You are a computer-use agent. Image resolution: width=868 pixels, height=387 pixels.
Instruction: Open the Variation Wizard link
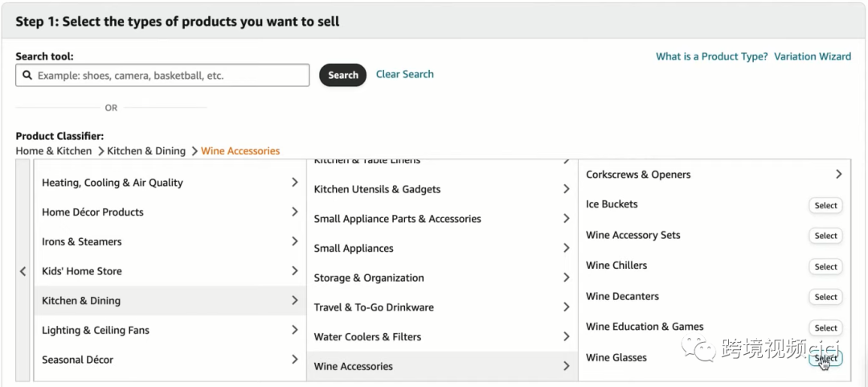(x=812, y=56)
